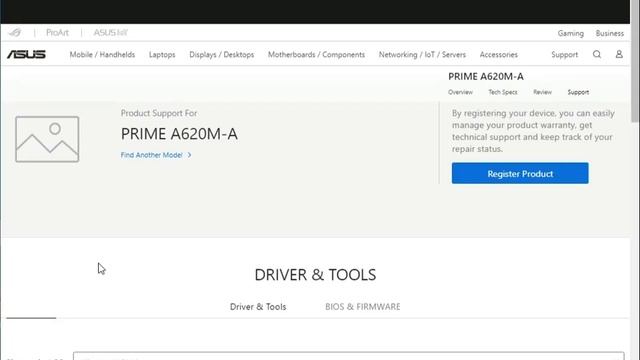The height and width of the screenshot is (360, 640).
Task: Open the ROG brand icon
Action: [15, 33]
